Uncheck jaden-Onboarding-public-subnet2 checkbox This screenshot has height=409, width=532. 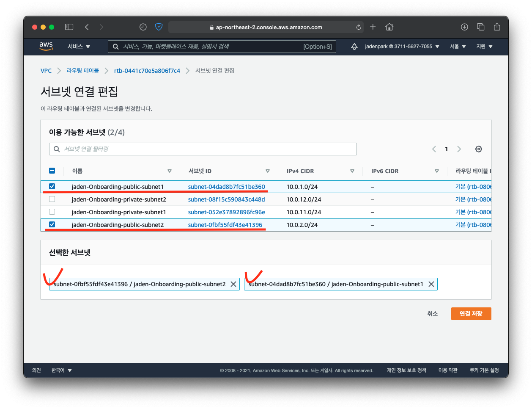click(52, 224)
